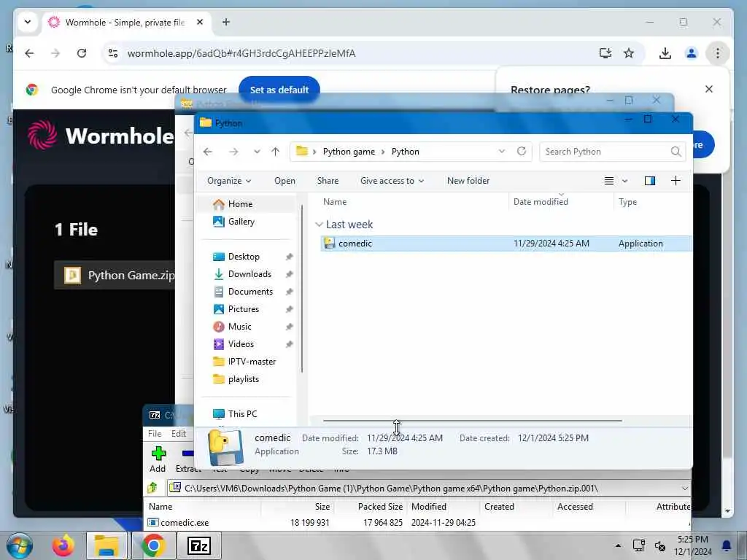
Task: Collapse the Last week group
Action: point(319,225)
